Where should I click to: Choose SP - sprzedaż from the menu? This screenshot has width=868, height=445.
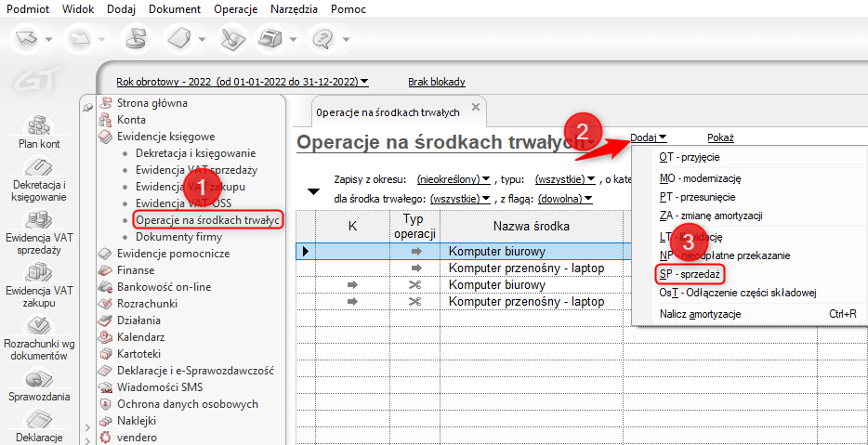point(690,273)
